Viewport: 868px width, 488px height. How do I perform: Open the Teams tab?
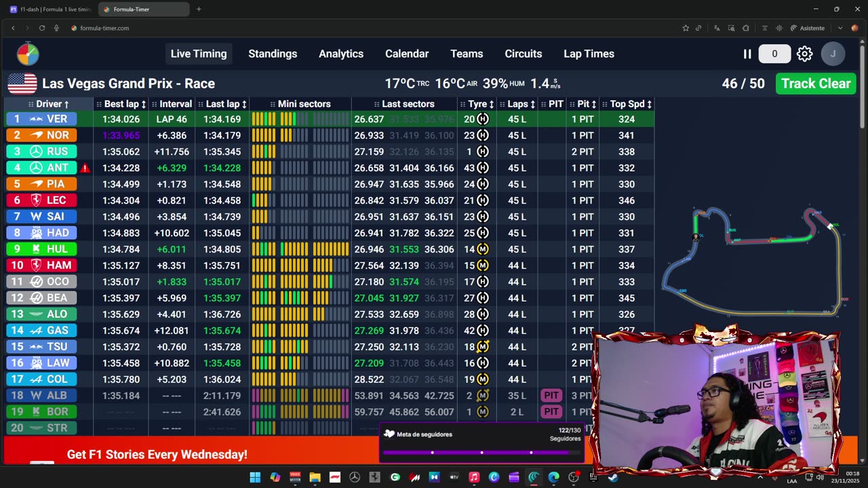click(467, 54)
